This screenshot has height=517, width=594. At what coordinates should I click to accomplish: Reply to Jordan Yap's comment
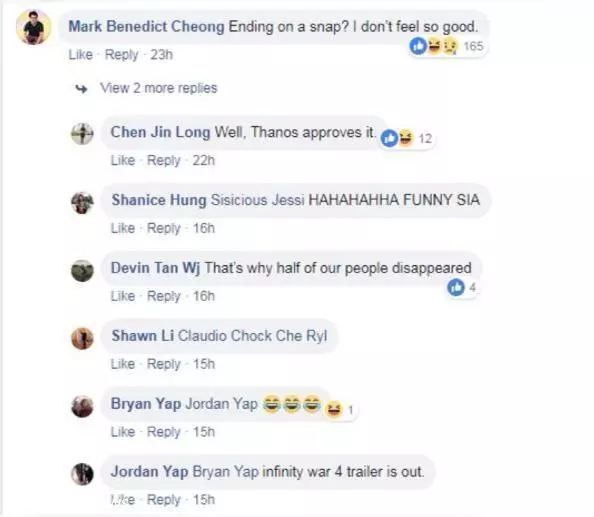pyautogui.click(x=163, y=500)
